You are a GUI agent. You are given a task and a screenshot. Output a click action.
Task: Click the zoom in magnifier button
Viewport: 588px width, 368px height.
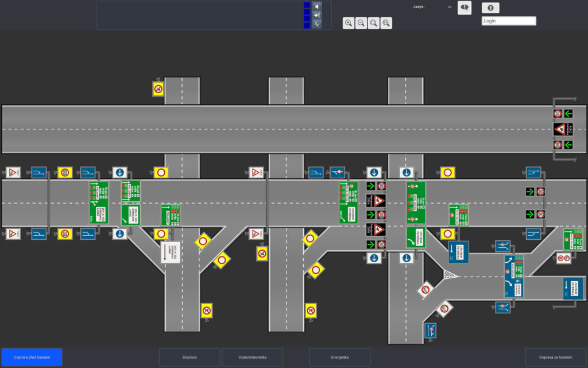click(349, 23)
